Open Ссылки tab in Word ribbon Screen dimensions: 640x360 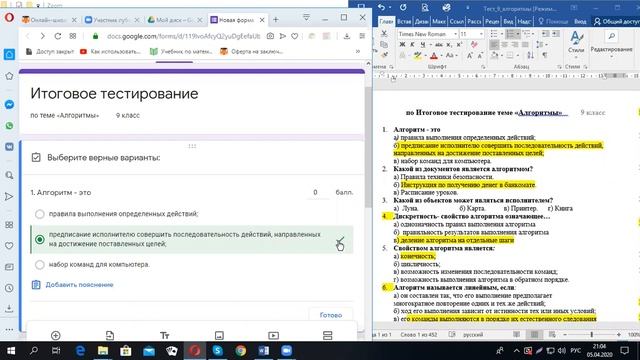click(456, 21)
